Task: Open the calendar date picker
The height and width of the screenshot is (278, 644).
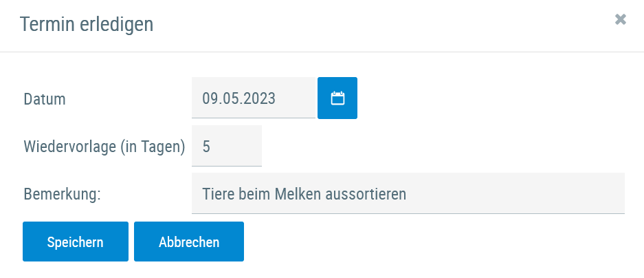Action: (337, 98)
